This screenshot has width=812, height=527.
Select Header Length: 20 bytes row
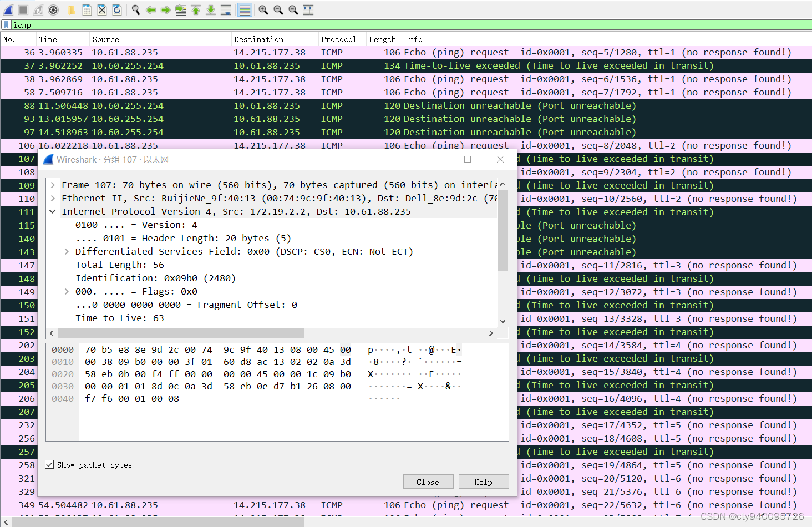pyautogui.click(x=183, y=238)
